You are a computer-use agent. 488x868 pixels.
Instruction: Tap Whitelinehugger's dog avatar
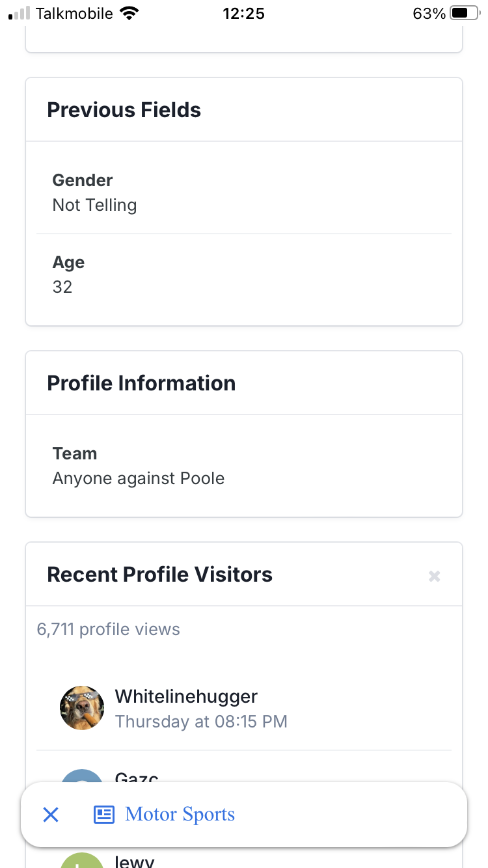click(x=82, y=708)
